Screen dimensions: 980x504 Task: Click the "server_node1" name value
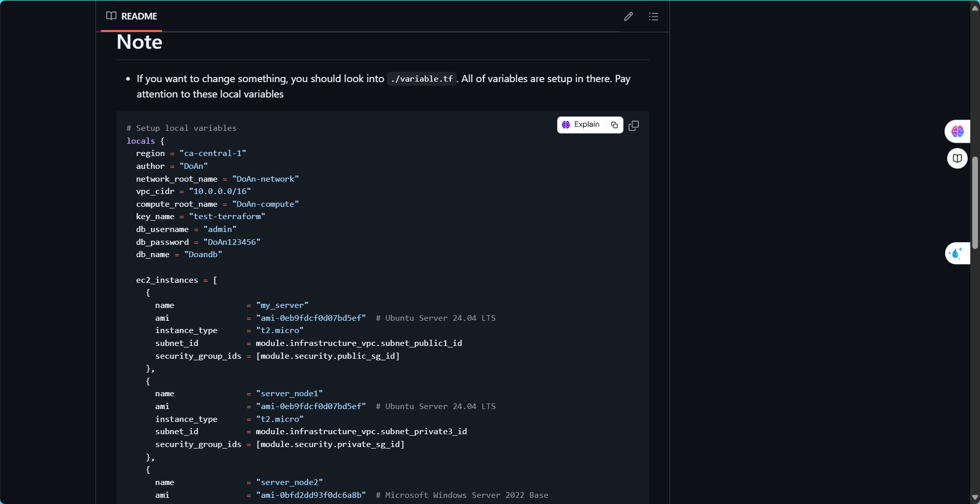(x=289, y=393)
